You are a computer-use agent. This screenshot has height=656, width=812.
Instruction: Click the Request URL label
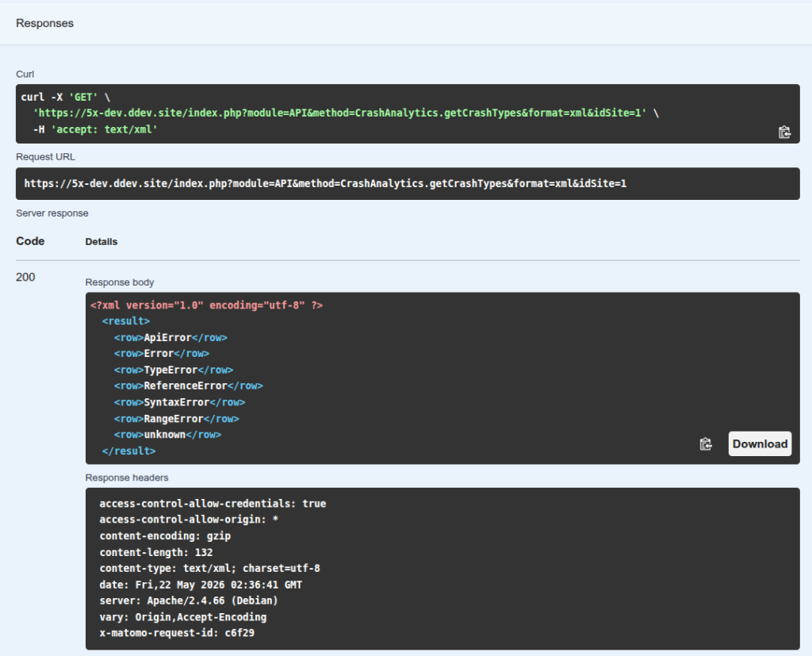click(x=45, y=157)
